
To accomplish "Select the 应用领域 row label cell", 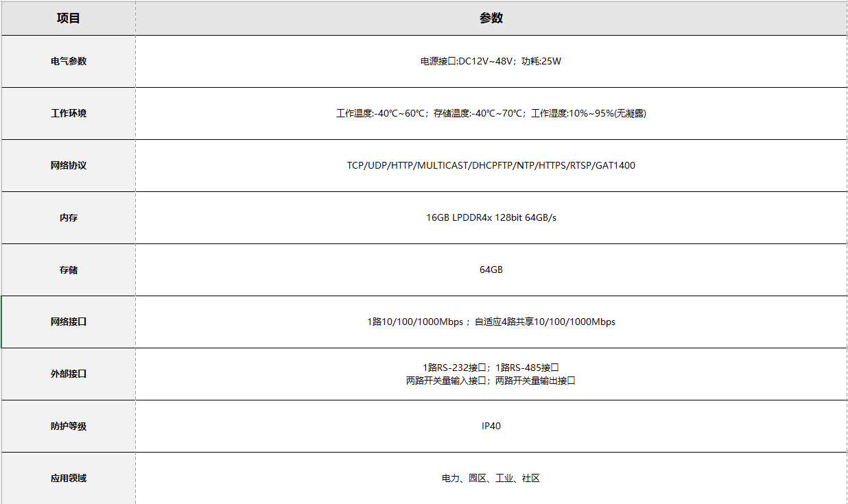I will (69, 478).
